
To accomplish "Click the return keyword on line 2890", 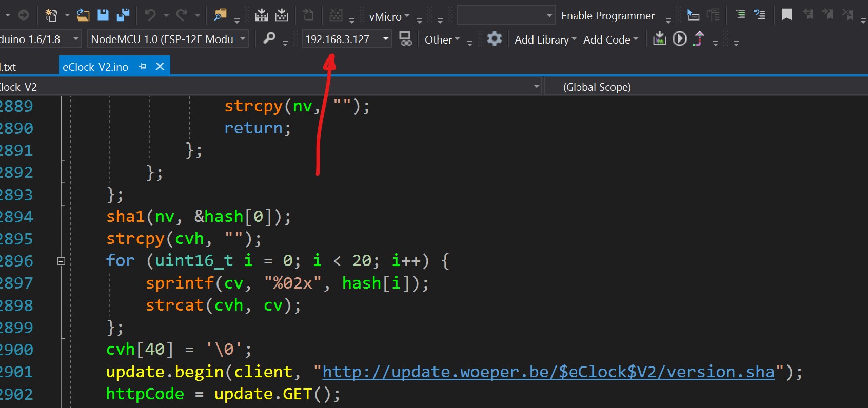I will (x=253, y=128).
